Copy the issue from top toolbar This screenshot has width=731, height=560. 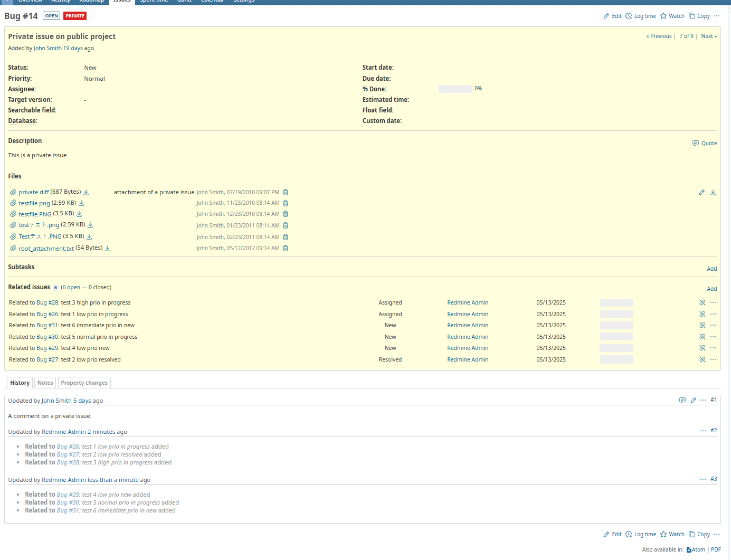click(x=699, y=16)
